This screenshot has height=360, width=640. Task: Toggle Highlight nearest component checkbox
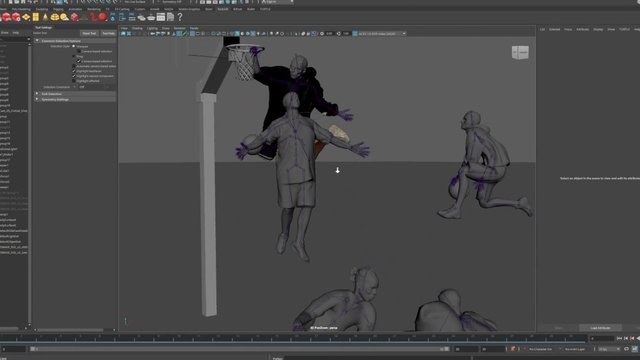click(74, 76)
